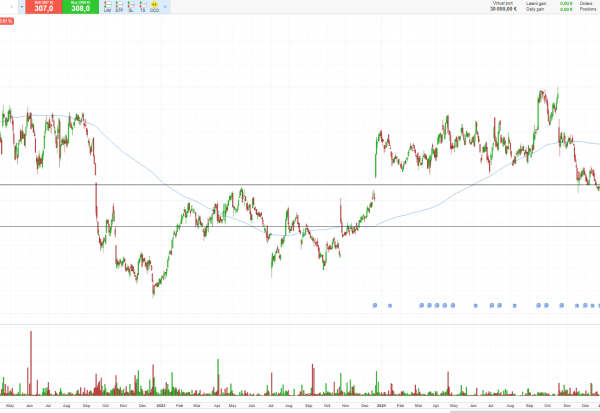Collapse the order toolbar with double-arrow

click(166, 7)
